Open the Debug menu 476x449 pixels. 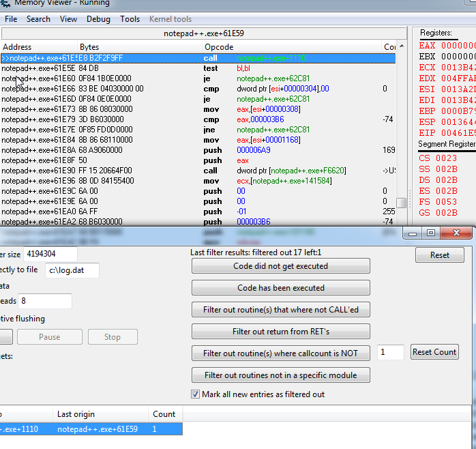[x=98, y=19]
